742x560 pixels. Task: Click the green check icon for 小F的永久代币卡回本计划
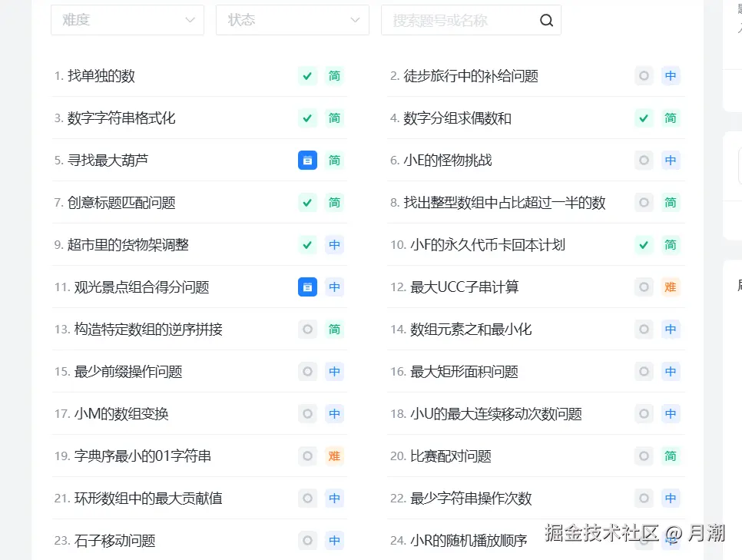click(644, 244)
